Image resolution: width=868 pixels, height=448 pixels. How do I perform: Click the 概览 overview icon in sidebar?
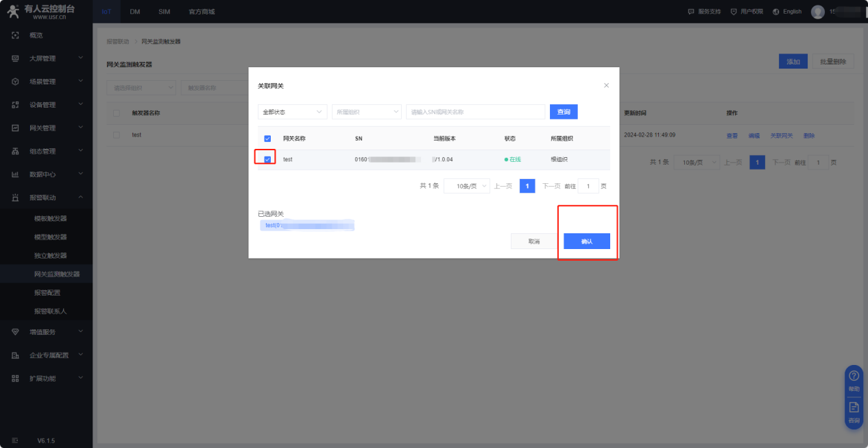(x=15, y=35)
